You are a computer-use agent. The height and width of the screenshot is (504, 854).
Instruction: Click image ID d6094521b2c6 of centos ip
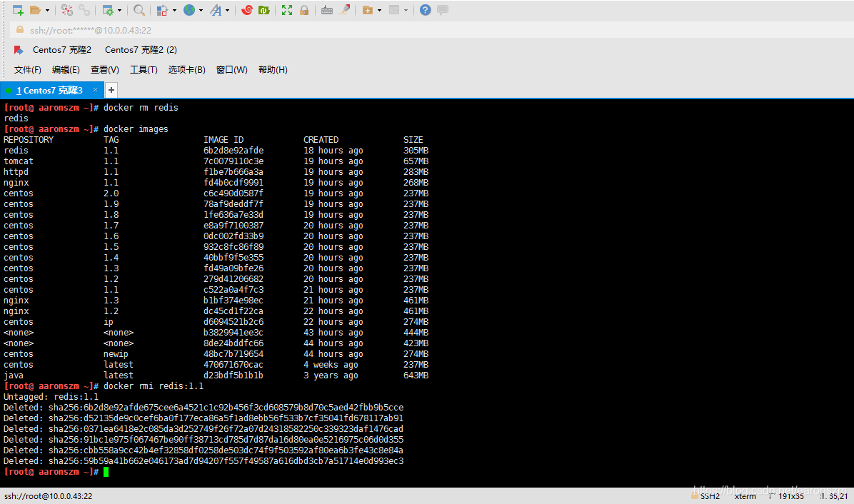point(233,322)
